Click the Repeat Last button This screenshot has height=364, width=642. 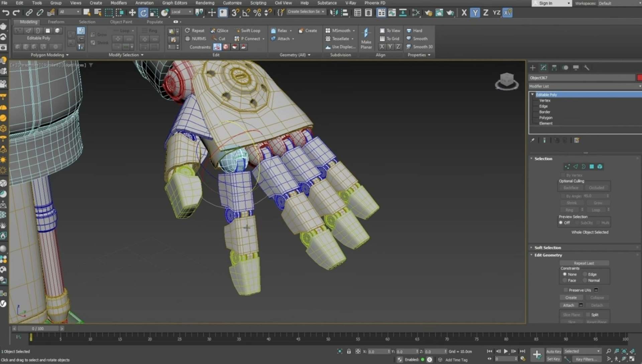click(x=584, y=263)
